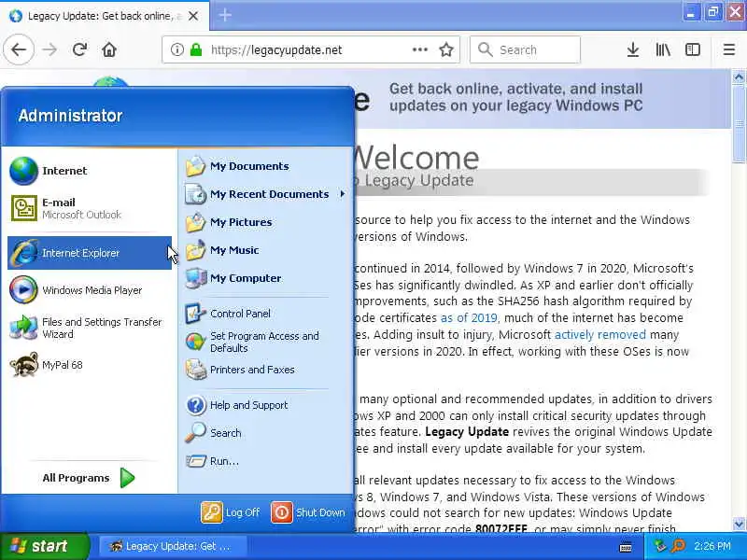Screen dimensions: 747x560
Task: Open Internet from the Start menu
Action: coord(89,171)
